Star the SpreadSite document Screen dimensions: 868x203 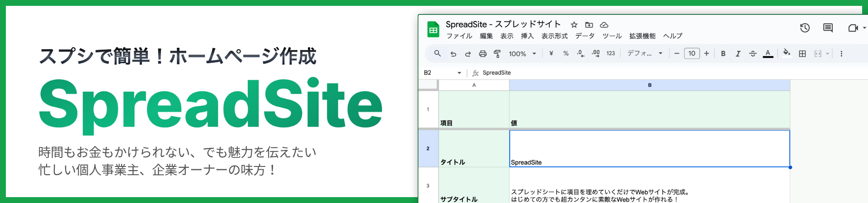click(574, 25)
